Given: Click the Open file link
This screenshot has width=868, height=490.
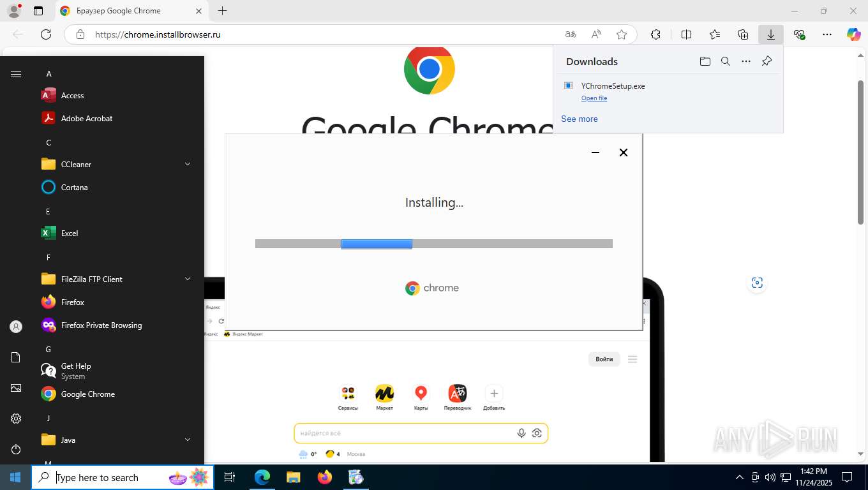Looking at the screenshot, I should click(x=594, y=98).
